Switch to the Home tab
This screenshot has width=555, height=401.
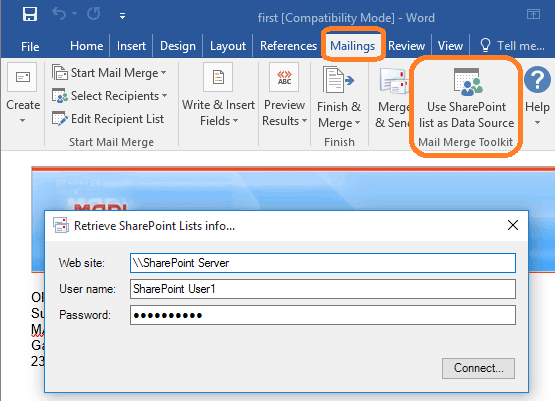coord(86,46)
